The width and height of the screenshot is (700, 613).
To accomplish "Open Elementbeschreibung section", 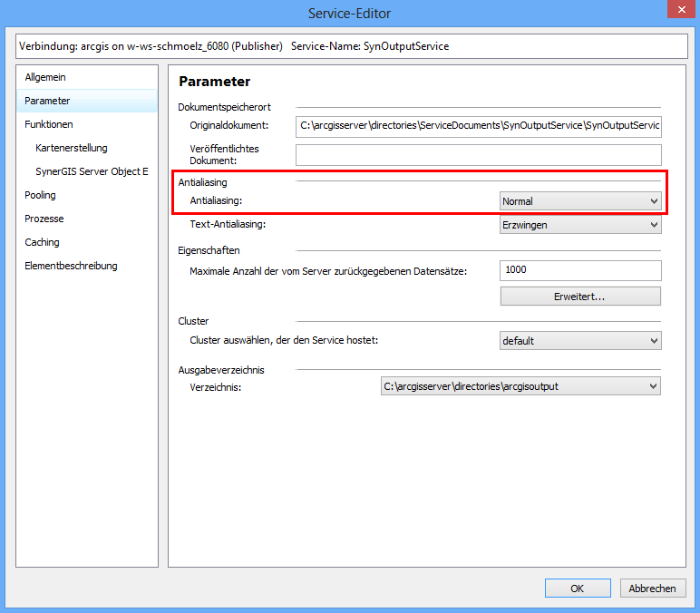I will click(x=87, y=266).
